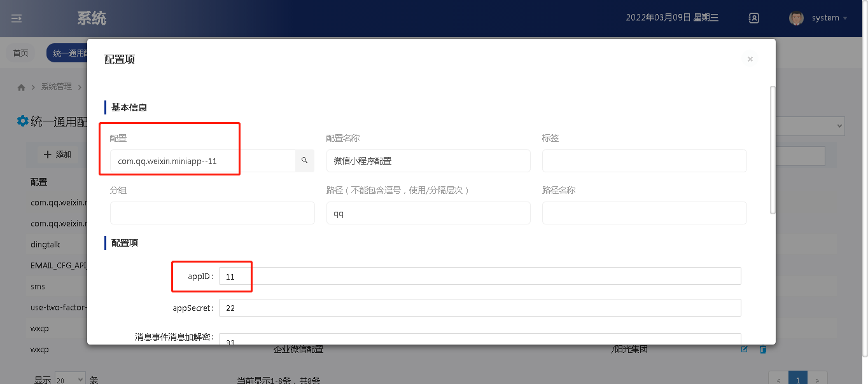Screen dimensions: 868x384
Task: Select the 统一通用配置 tab
Action: [67, 53]
